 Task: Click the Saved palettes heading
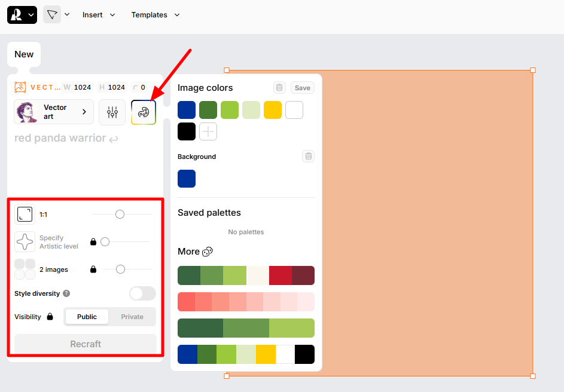click(x=209, y=213)
